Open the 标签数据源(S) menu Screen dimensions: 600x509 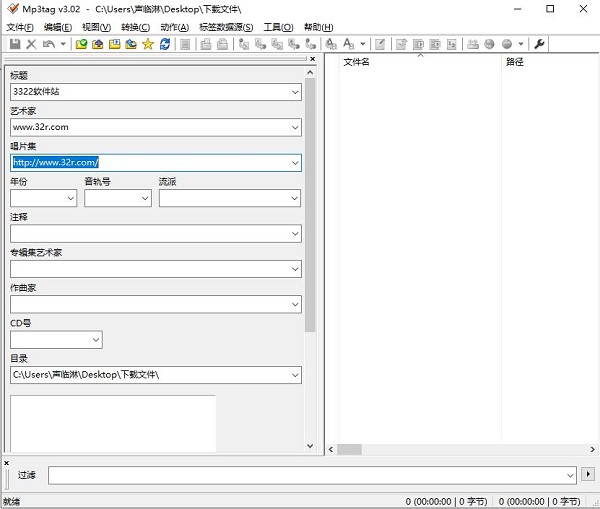pyautogui.click(x=226, y=27)
